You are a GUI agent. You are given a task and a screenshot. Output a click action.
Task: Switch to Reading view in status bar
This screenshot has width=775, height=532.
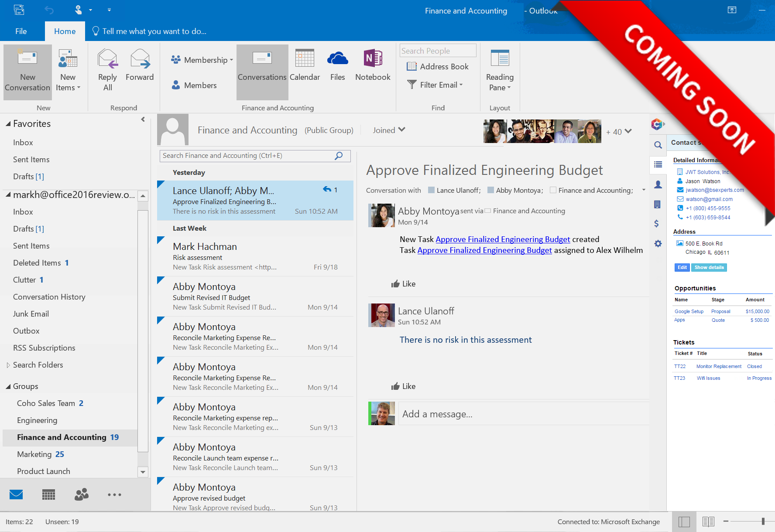pos(708,522)
